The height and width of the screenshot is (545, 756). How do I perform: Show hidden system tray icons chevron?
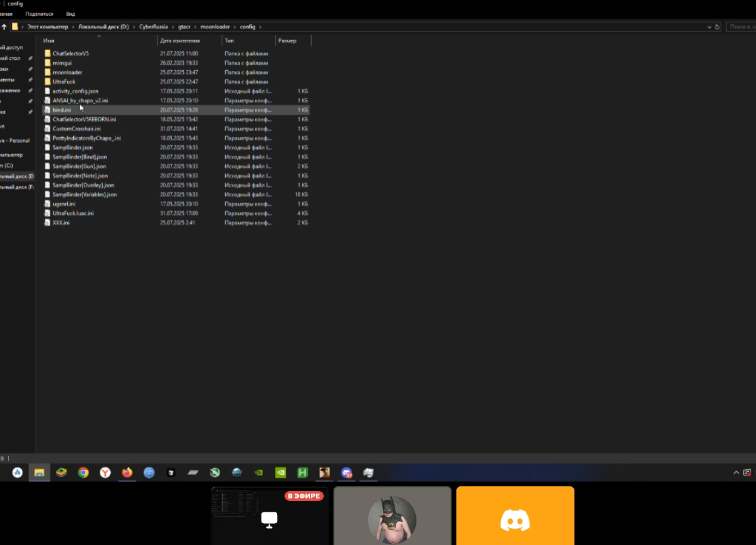tap(737, 472)
